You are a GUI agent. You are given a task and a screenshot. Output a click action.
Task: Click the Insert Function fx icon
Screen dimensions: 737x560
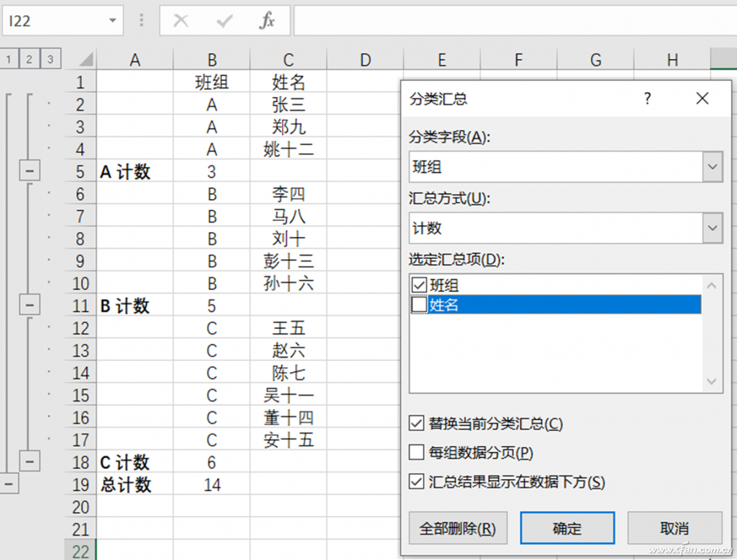[267, 21]
